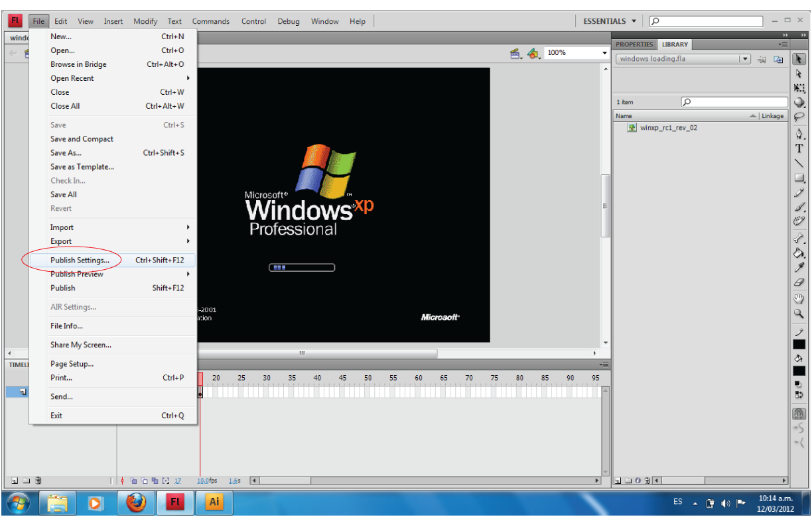Switch to the LIBRARY tab
The image size is (812, 525).
point(675,44)
